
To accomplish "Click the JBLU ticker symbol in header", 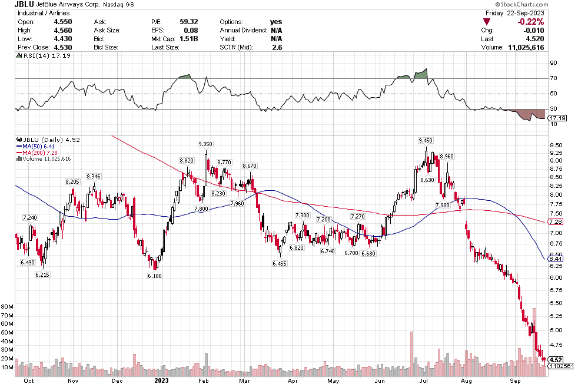I will click(x=25, y=4).
